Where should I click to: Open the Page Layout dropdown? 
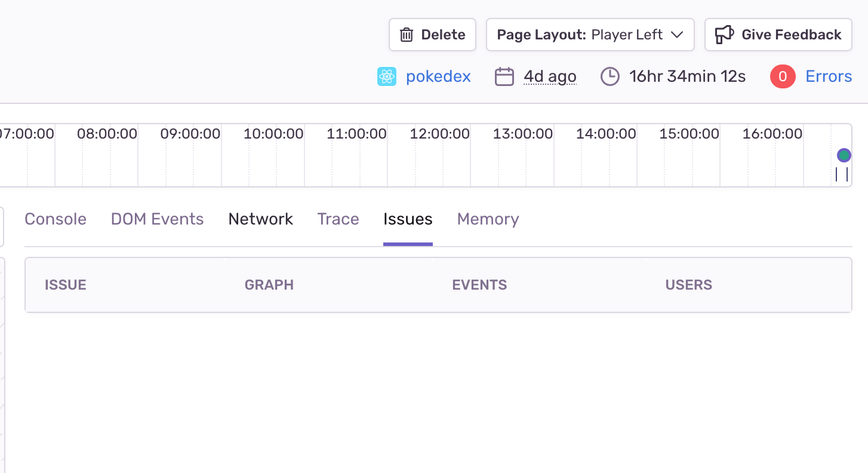point(590,35)
